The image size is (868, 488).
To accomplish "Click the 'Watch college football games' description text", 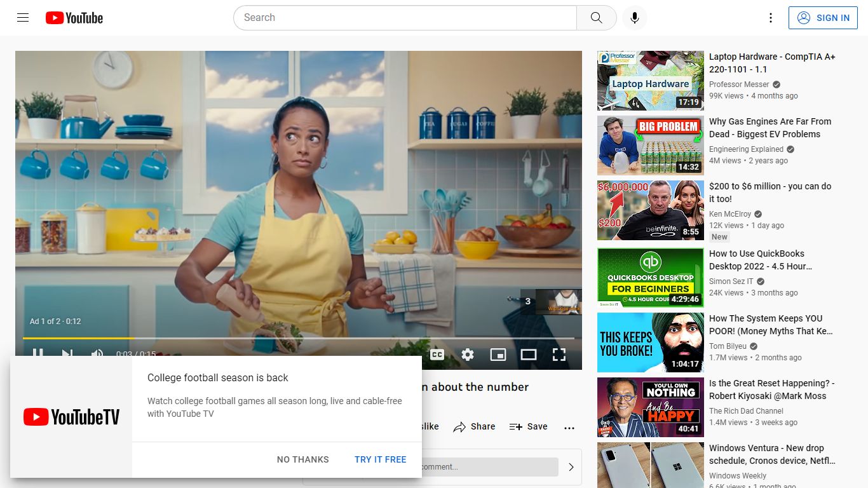I will click(x=275, y=407).
